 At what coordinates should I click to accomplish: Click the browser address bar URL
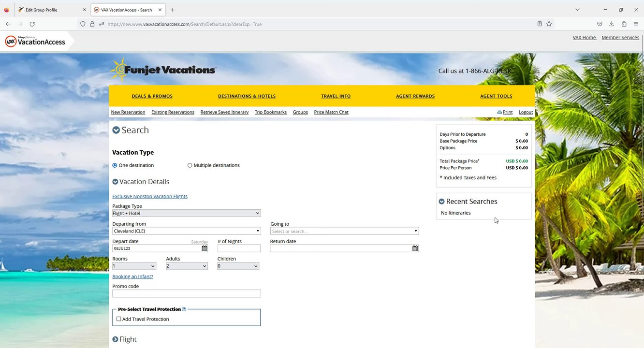[184, 24]
